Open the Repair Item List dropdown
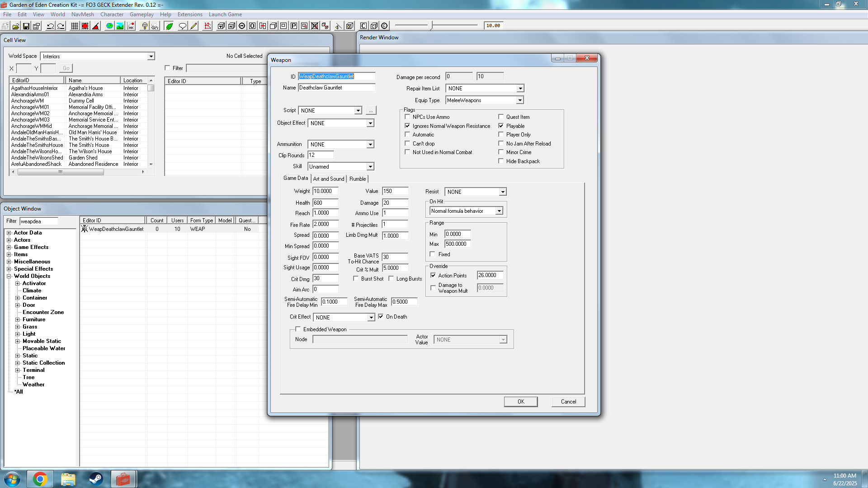The width and height of the screenshot is (868, 488). tap(520, 89)
